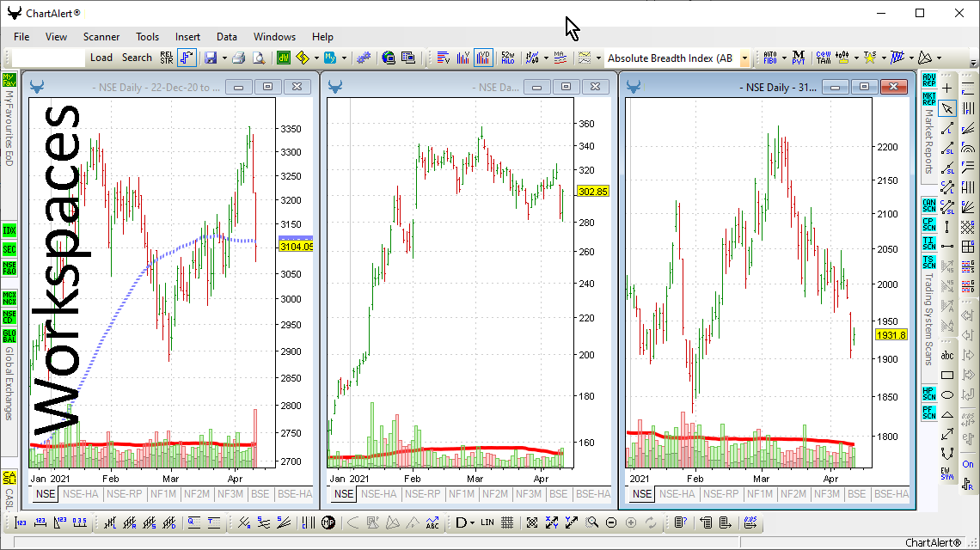Click the globe data download icon
This screenshot has height=550, width=980.
[x=389, y=58]
